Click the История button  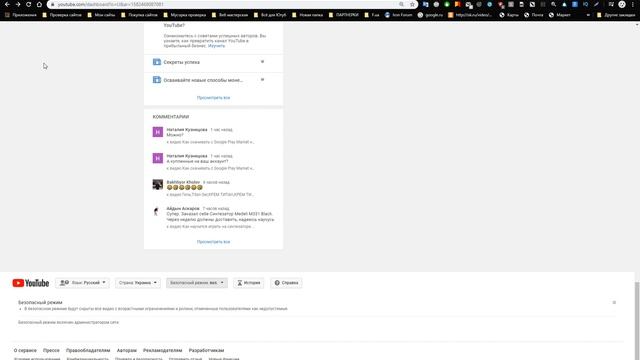(249, 283)
